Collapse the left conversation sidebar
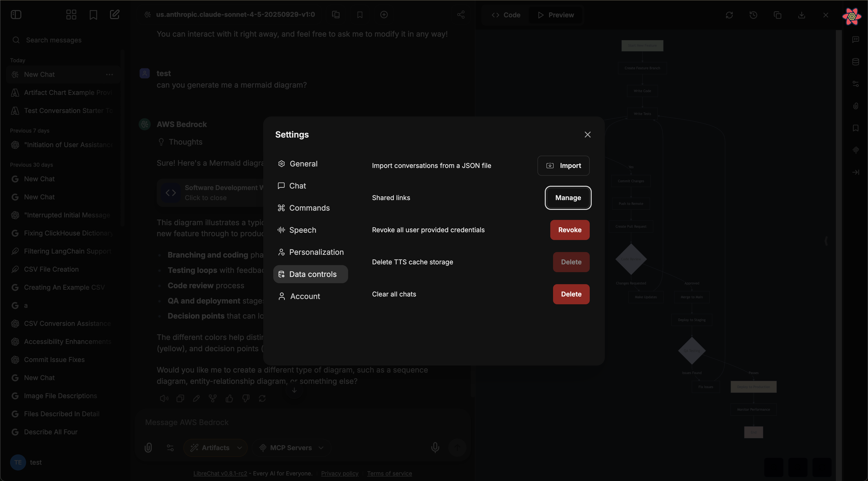The image size is (868, 481). coord(16,15)
